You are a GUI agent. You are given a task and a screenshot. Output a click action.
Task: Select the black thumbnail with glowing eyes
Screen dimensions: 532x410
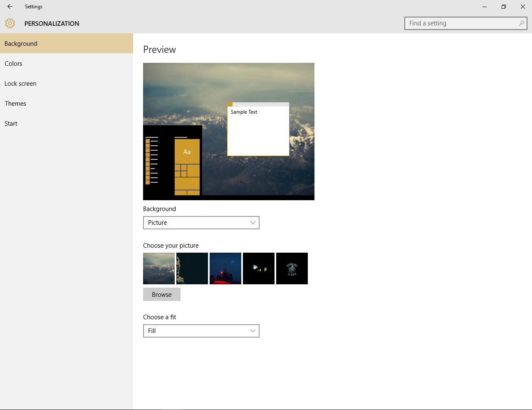259,268
